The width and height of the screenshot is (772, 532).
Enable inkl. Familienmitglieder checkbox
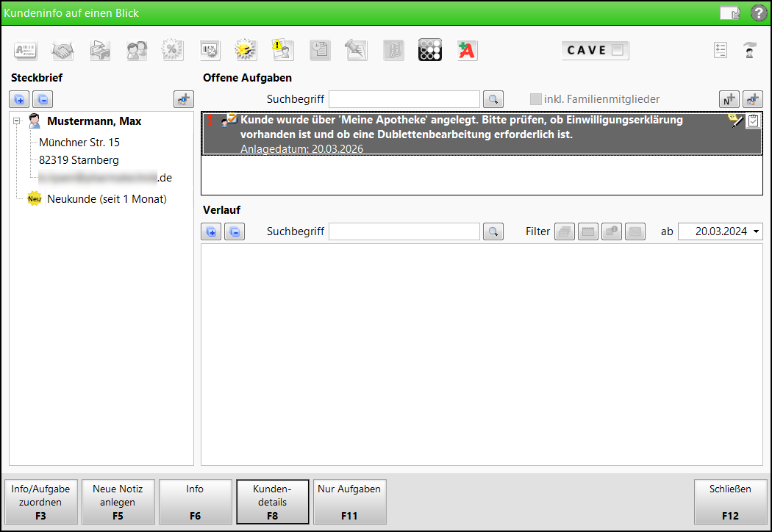click(x=536, y=99)
